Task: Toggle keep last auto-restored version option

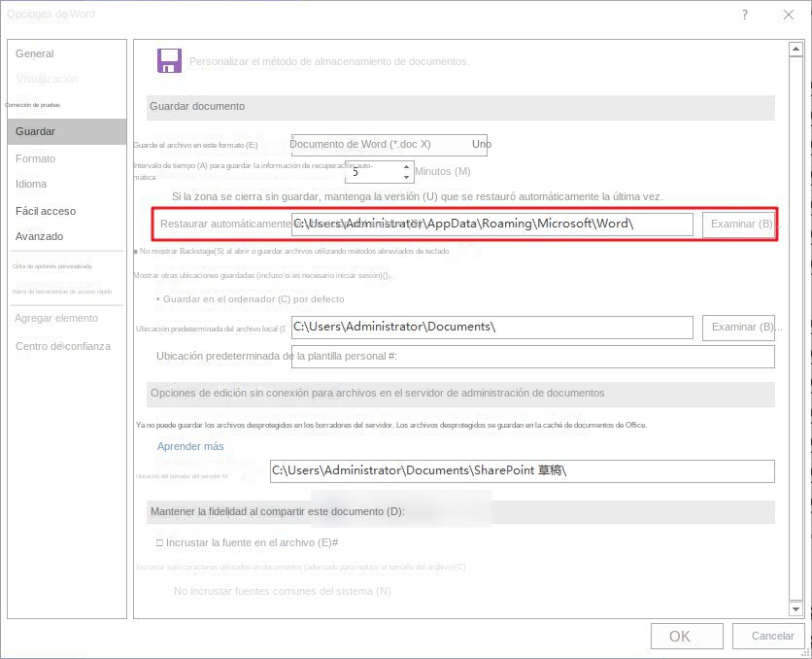Action: coord(418,197)
